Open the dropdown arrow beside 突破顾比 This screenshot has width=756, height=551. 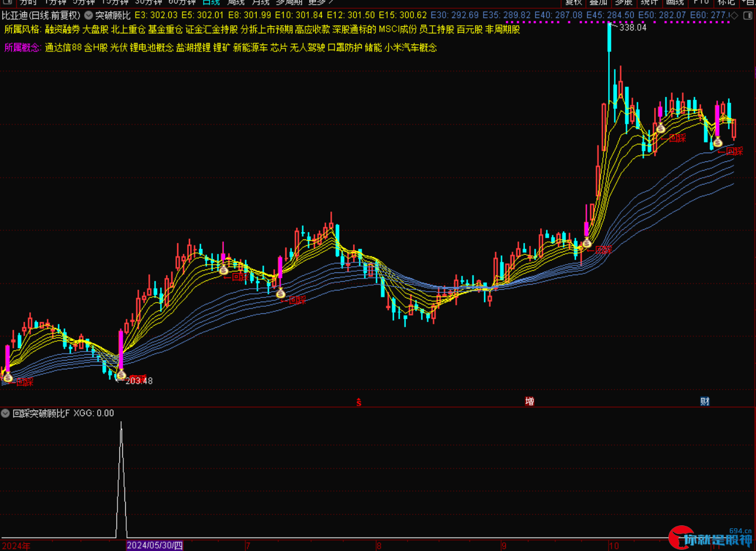click(89, 16)
